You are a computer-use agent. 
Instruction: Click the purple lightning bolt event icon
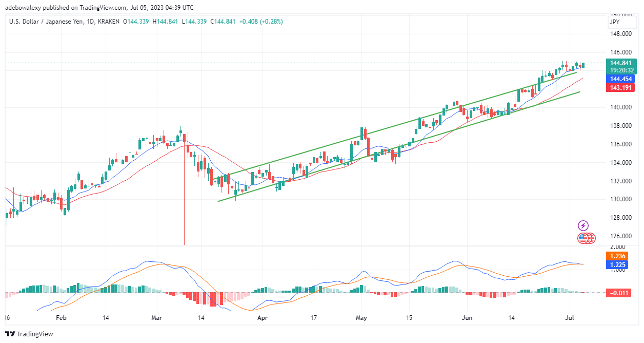point(583,226)
